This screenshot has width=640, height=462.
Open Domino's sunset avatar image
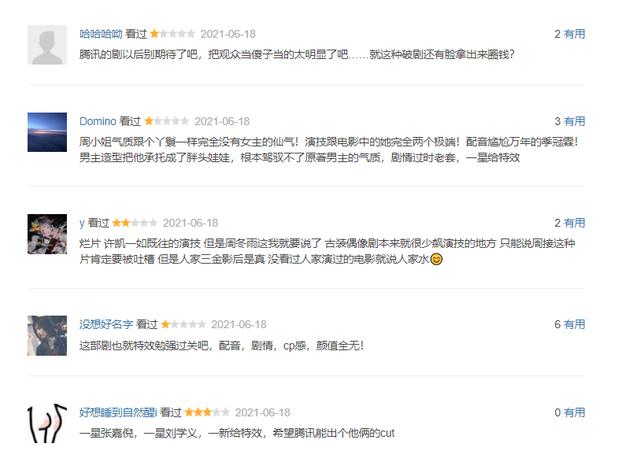[47, 132]
